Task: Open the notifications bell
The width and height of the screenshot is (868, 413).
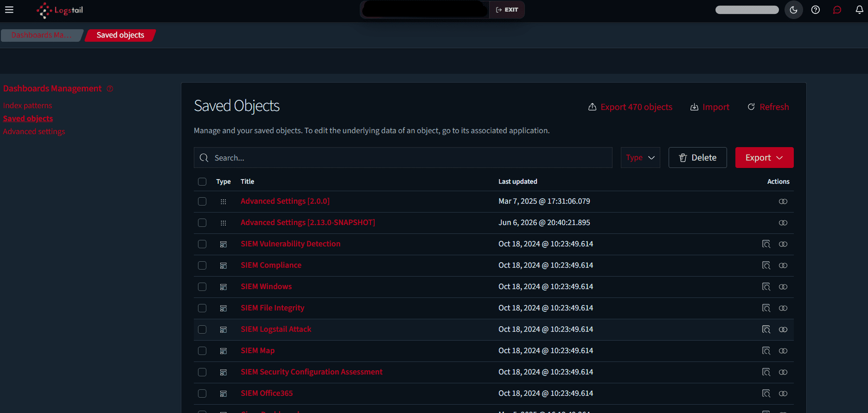Action: tap(859, 10)
